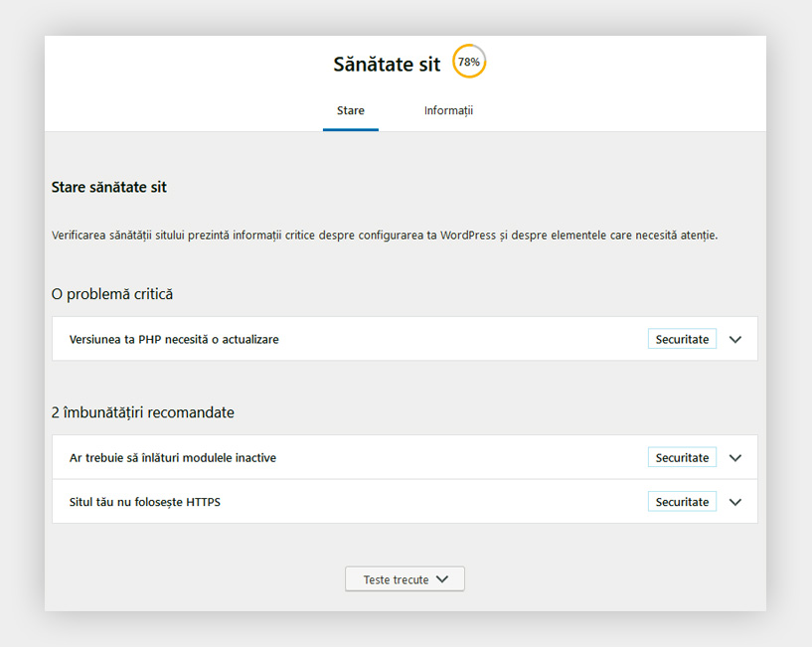The width and height of the screenshot is (812, 647).
Task: Click the "O problemă critică" heading
Action: 112,294
